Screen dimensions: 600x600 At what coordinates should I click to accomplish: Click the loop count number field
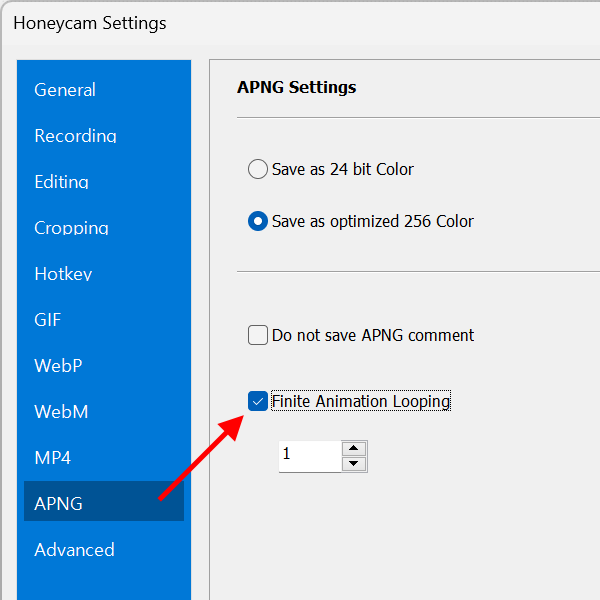point(308,455)
